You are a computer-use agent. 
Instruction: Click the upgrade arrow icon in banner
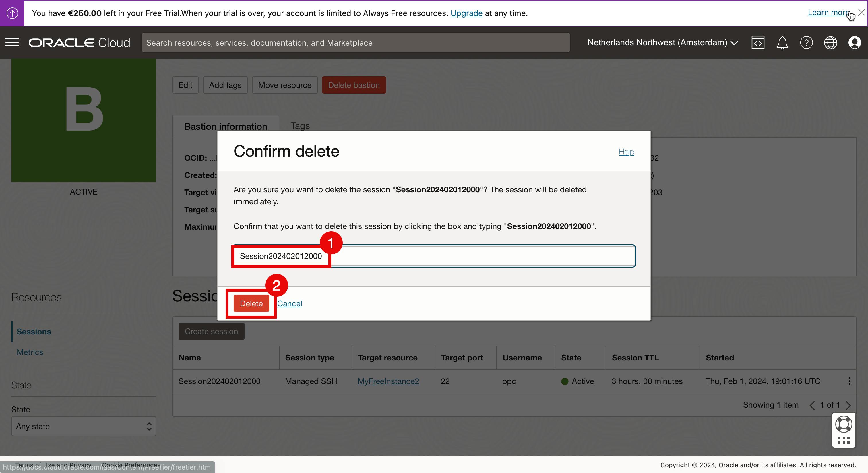(12, 13)
